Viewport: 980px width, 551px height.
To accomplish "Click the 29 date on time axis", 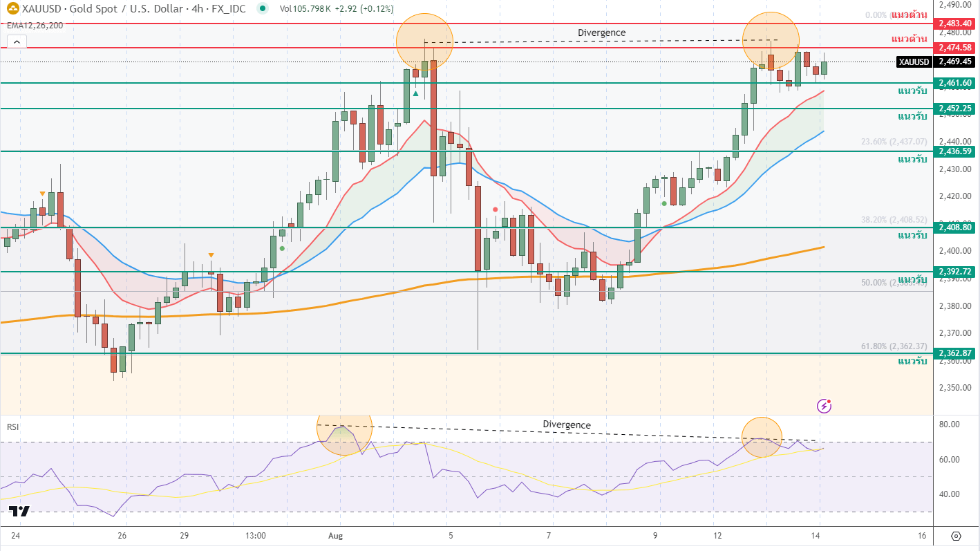I will (x=185, y=536).
